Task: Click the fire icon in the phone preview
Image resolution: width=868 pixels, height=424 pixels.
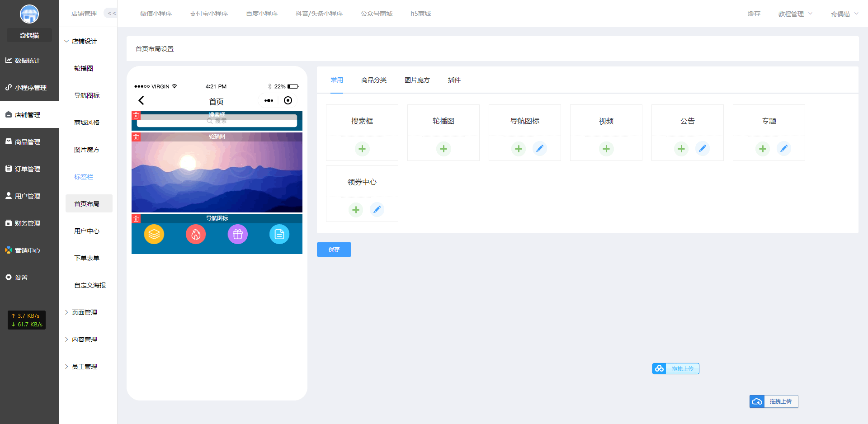Action: tap(196, 234)
